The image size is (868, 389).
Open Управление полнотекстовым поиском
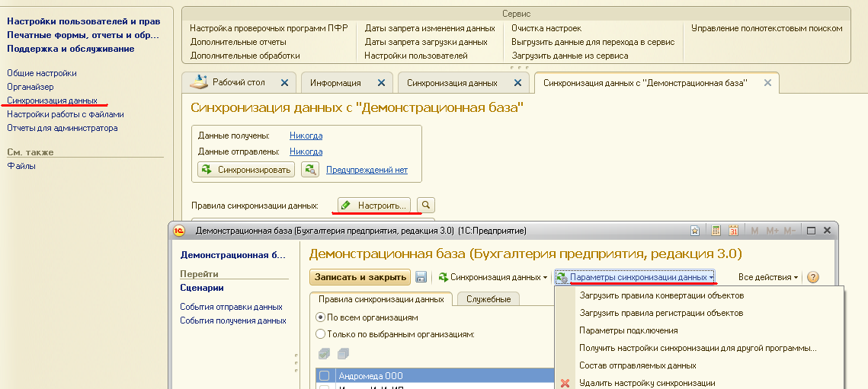click(767, 28)
